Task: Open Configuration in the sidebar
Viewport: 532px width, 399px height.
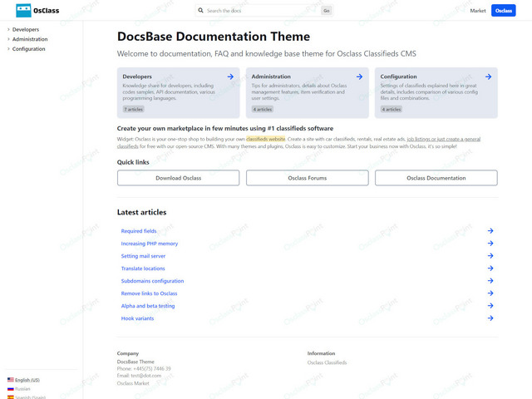Action: 28,49
